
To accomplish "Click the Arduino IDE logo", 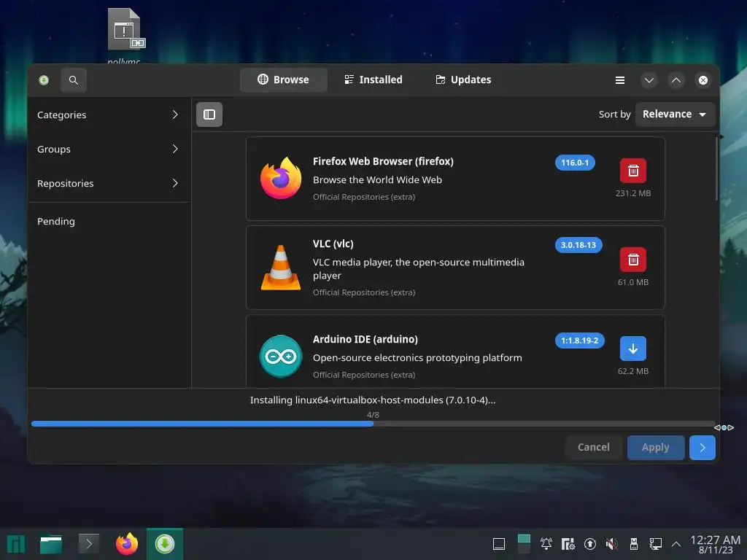I will (281, 357).
